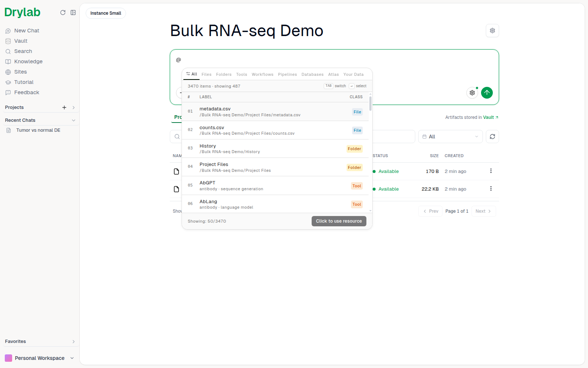Expand the Favorites section

pyautogui.click(x=73, y=342)
